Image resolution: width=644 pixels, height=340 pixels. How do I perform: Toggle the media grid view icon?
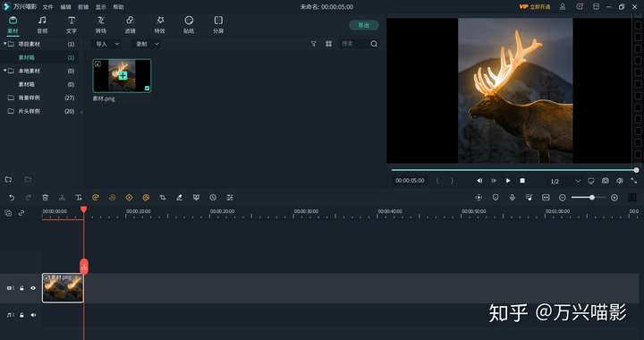coord(328,44)
